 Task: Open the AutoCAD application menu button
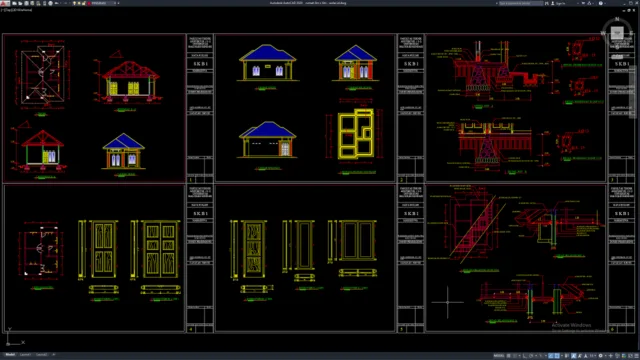[x=4, y=3]
